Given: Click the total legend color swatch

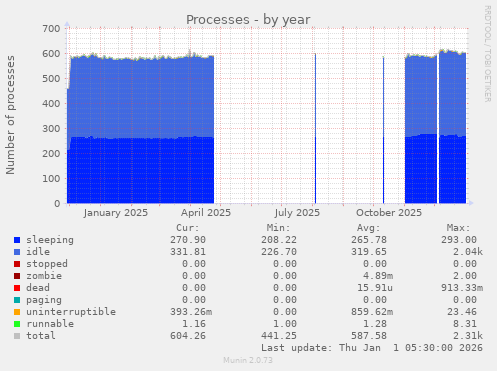Looking at the screenshot, I should tap(17, 336).
